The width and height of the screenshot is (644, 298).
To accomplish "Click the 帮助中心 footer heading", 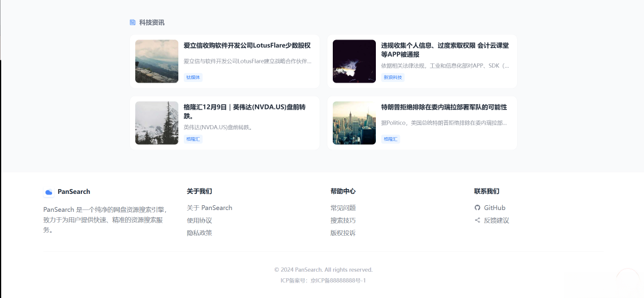I will [343, 191].
